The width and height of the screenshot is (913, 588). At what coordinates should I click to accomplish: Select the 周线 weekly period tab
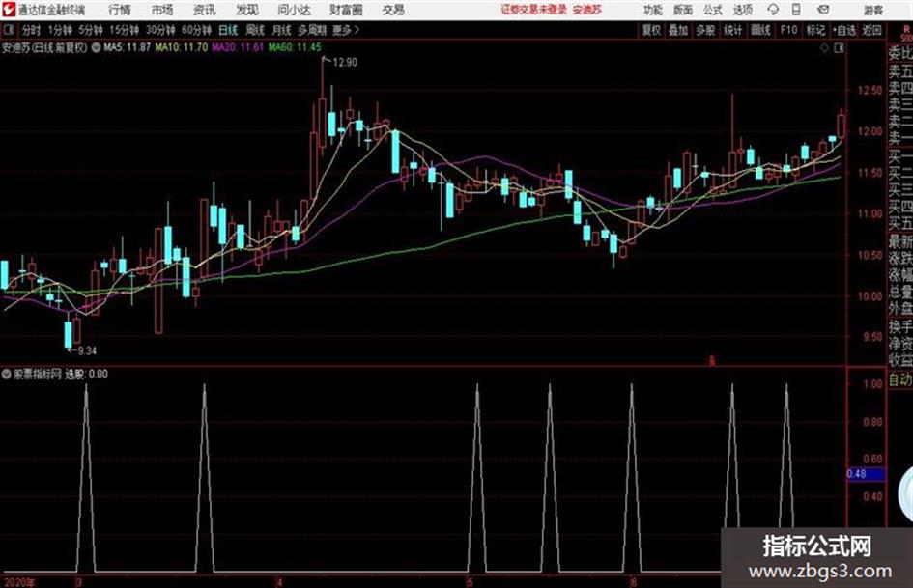tap(255, 30)
